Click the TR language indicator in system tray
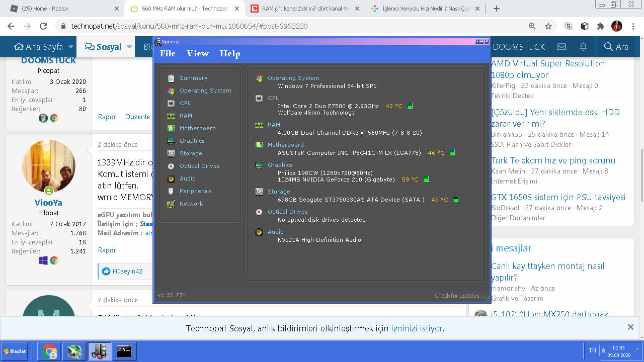 pos(592,350)
